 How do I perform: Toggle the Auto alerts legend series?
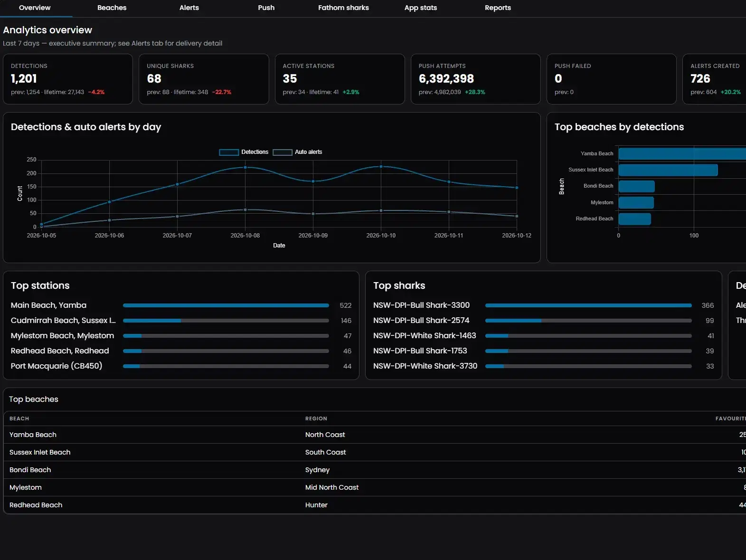(297, 152)
